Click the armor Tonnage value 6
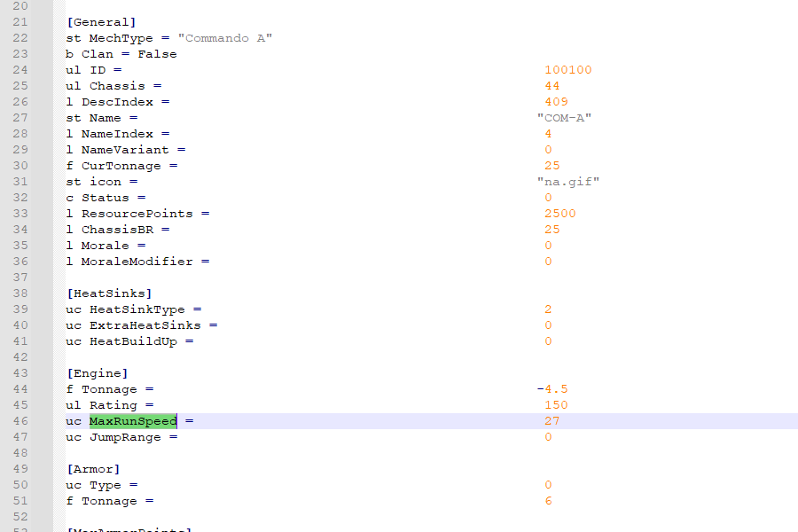The width and height of the screenshot is (798, 532). click(548, 501)
